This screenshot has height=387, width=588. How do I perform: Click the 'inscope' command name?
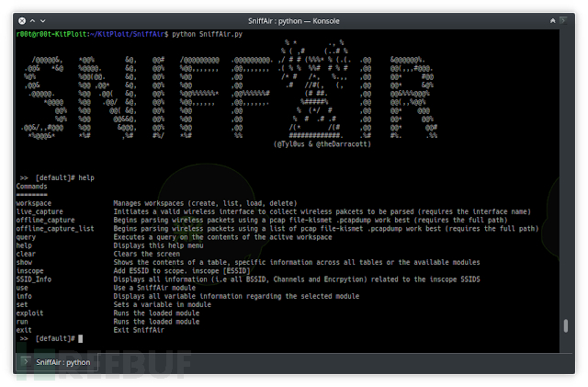29,271
